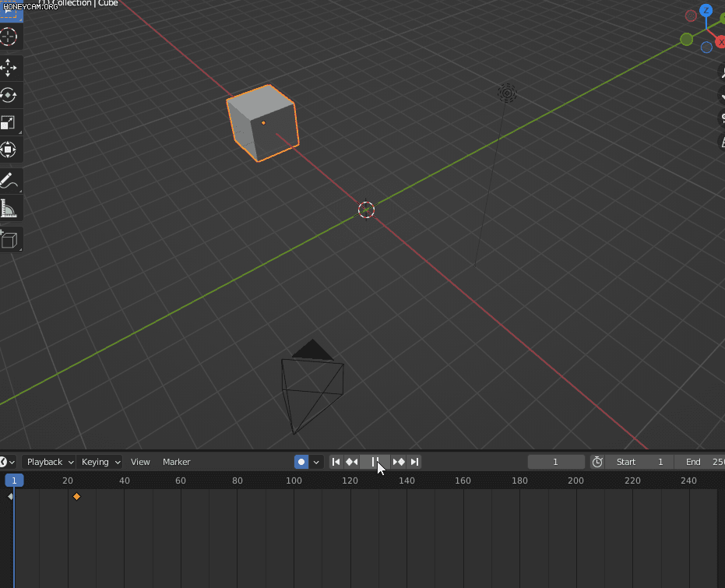The height and width of the screenshot is (588, 725).
Task: Click the 3D cursor at origin
Action: [x=366, y=209]
